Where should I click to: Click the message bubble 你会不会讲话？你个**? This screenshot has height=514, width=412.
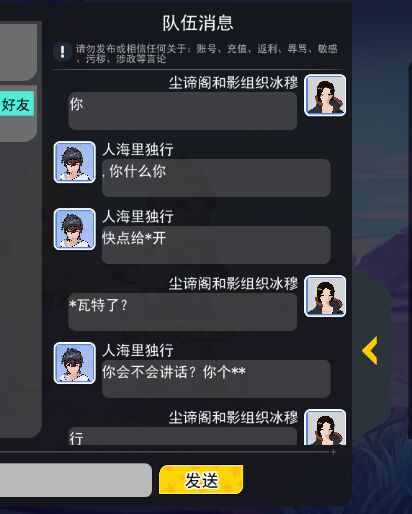(x=216, y=379)
